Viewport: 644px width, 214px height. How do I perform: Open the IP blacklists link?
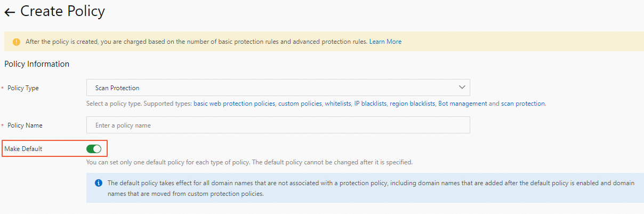coord(371,104)
